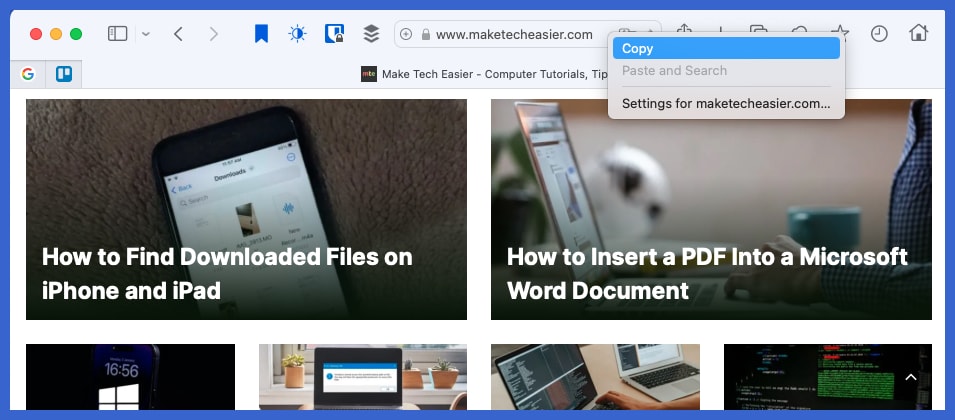The image size is (955, 420).
Task: Switch to the pinned Google tab
Action: 27,74
